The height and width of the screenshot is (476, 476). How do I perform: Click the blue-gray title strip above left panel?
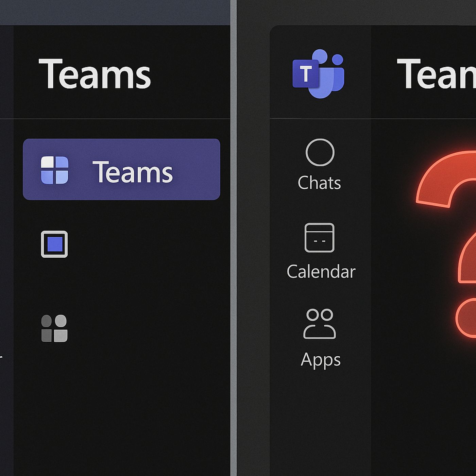pyautogui.click(x=115, y=12)
